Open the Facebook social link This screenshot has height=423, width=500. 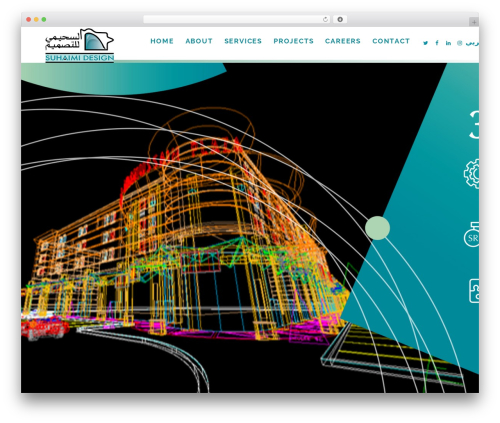tap(437, 43)
